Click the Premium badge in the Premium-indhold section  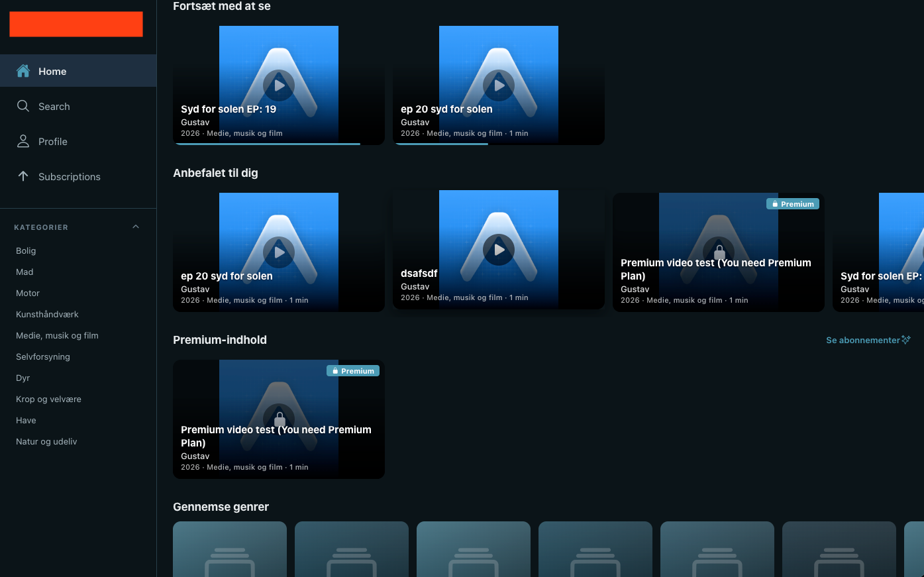click(x=353, y=371)
